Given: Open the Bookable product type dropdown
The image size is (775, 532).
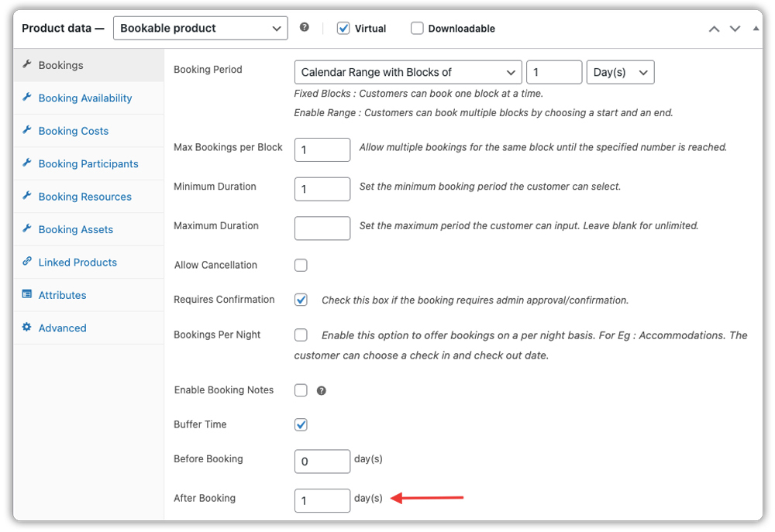Looking at the screenshot, I should point(200,29).
